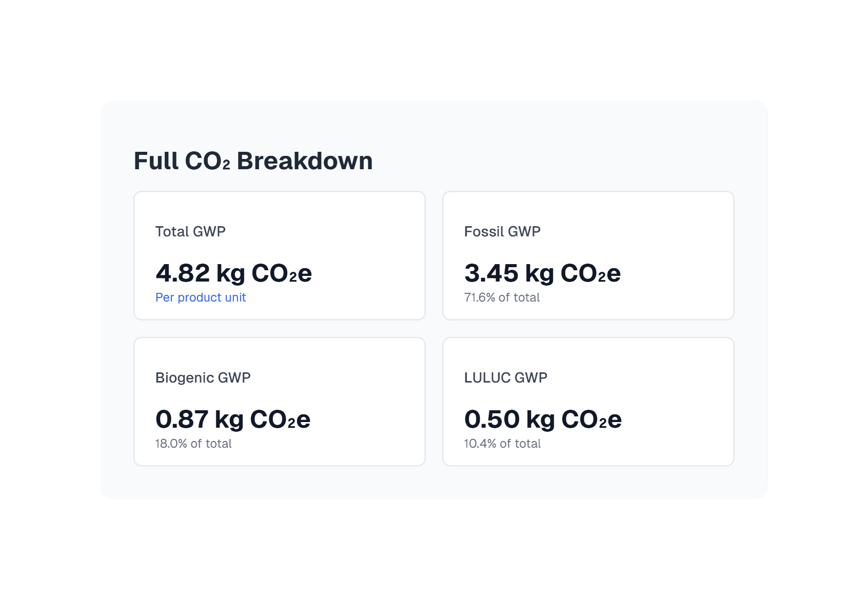Click the Fossil GWP label

click(x=502, y=232)
